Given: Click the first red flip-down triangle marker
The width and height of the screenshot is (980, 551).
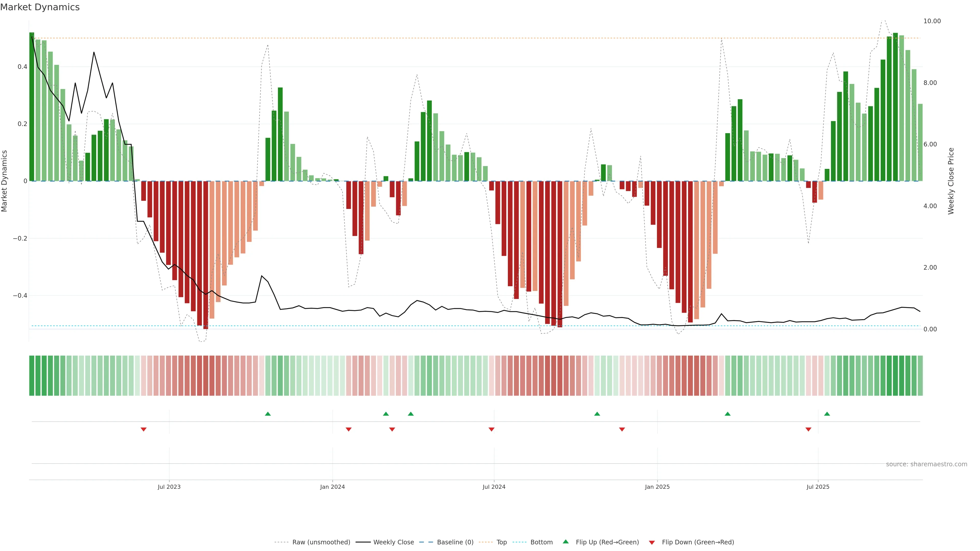Looking at the screenshot, I should click(x=143, y=429).
